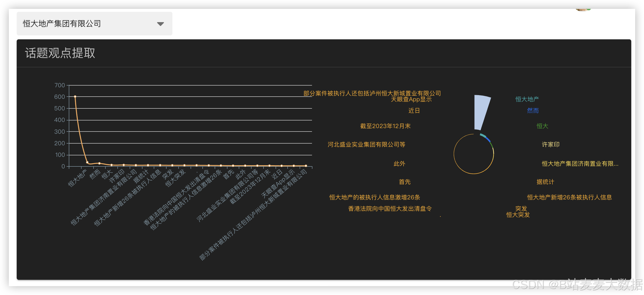Click the 近日 pie label
The image size is (644, 295).
click(414, 111)
